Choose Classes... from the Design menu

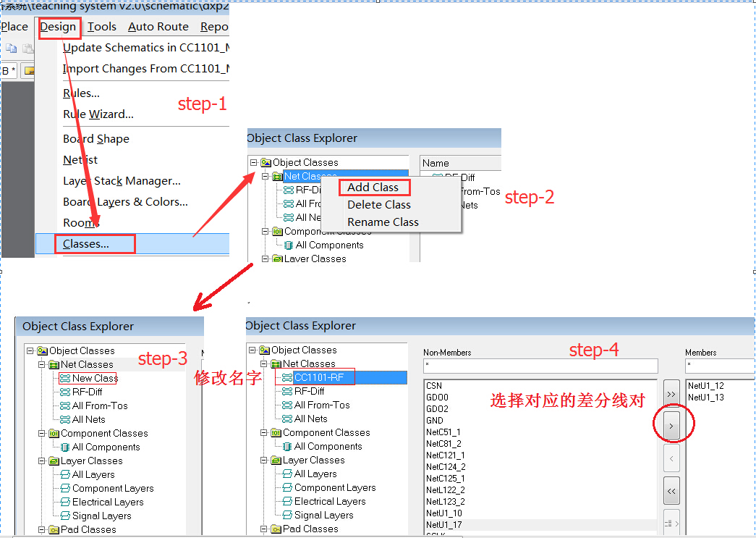(x=86, y=244)
